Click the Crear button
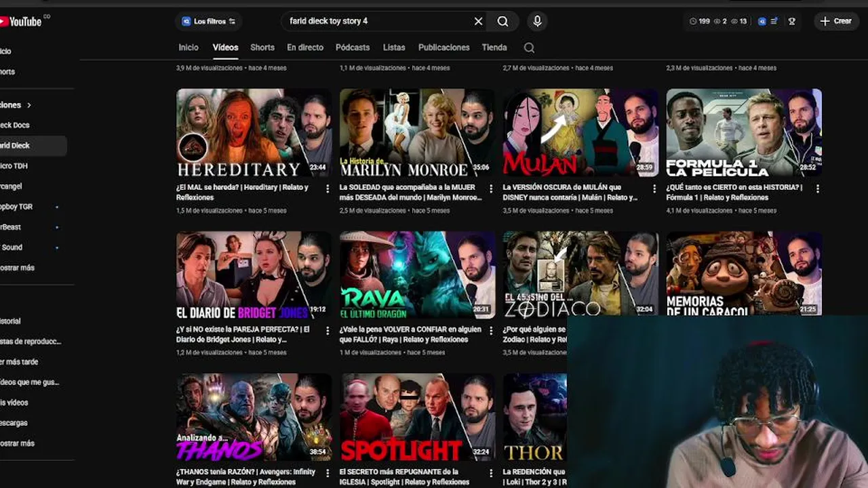Screen dimensions: 868x488 (836, 21)
